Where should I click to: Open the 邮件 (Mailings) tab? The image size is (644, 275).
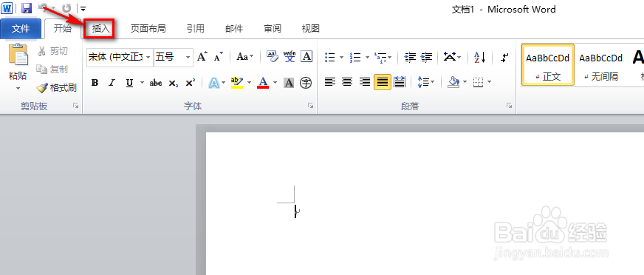pos(234,28)
